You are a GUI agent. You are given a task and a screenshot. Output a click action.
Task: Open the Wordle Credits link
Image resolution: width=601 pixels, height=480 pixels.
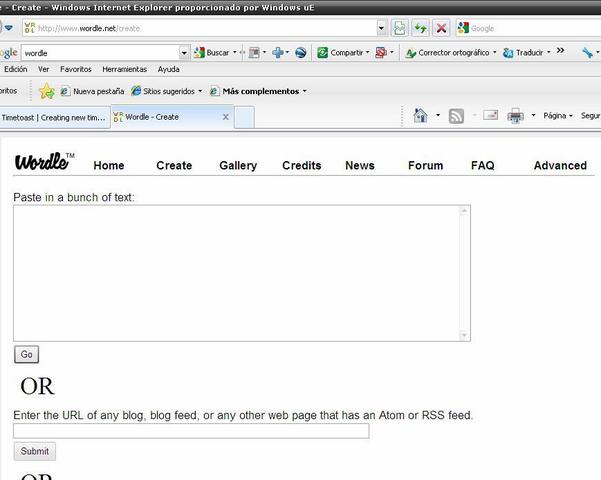pyautogui.click(x=302, y=165)
